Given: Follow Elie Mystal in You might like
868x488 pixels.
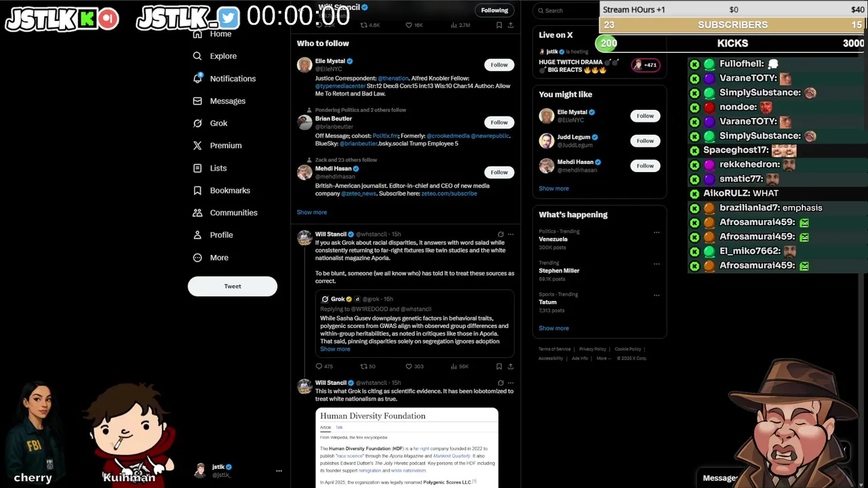Looking at the screenshot, I should [645, 116].
